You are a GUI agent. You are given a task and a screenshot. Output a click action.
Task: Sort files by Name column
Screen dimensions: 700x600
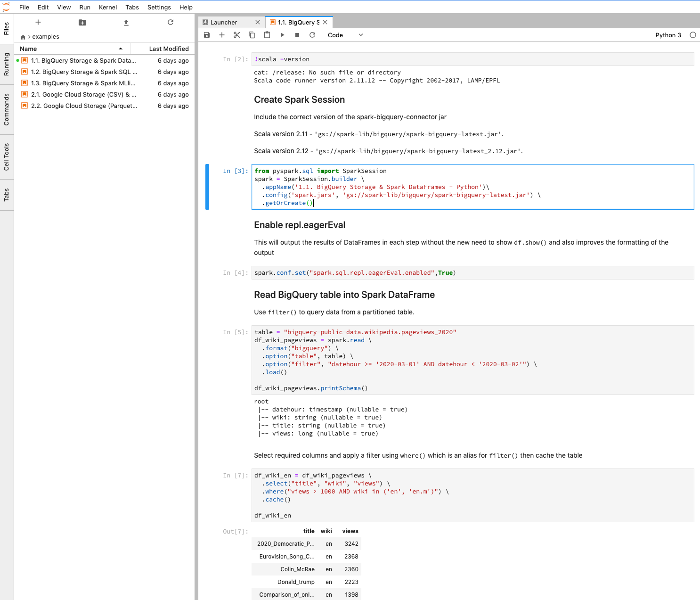coord(71,49)
